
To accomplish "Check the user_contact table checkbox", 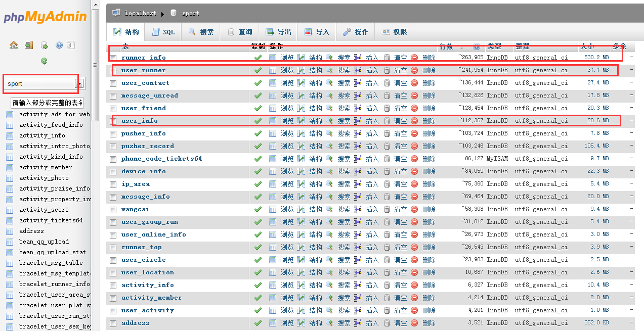I will pyautogui.click(x=113, y=83).
